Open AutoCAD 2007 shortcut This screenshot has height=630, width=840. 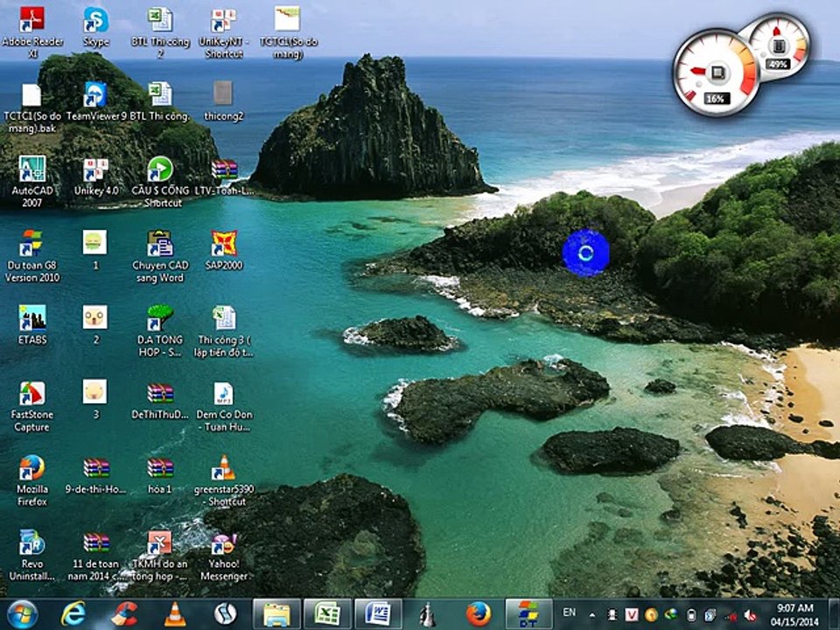click(x=32, y=169)
